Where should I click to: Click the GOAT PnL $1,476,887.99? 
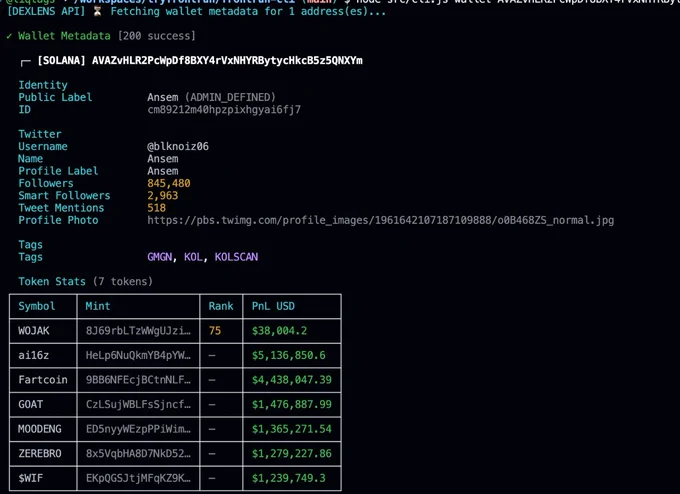coord(292,405)
